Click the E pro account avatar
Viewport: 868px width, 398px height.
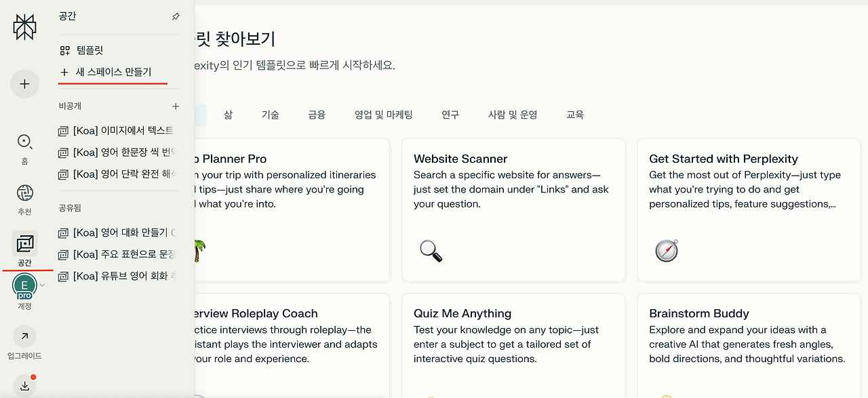pos(24,286)
